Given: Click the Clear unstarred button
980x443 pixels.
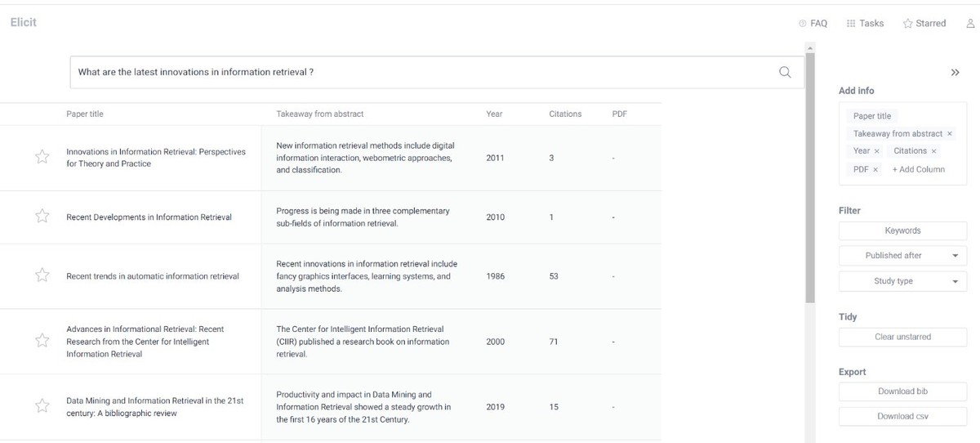Looking at the screenshot, I should [x=902, y=337].
